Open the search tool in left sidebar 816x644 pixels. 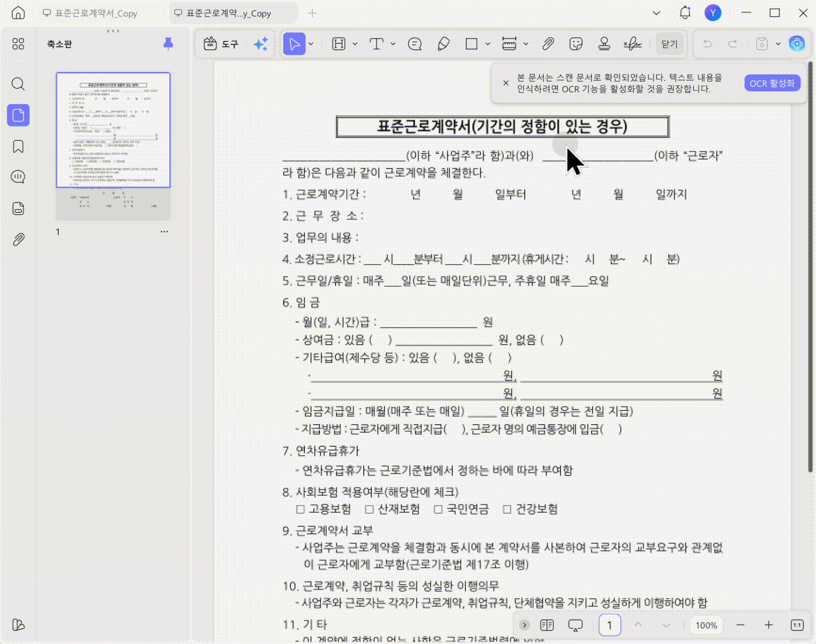[x=18, y=84]
